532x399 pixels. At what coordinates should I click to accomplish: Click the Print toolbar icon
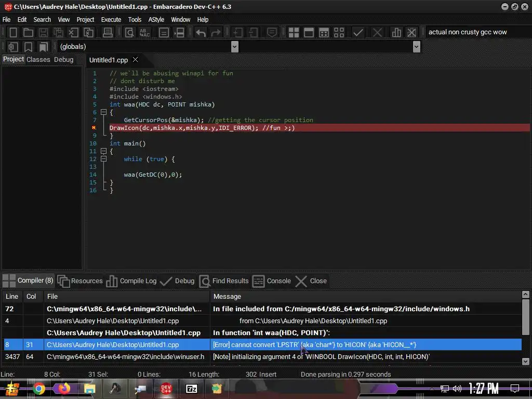click(x=108, y=33)
